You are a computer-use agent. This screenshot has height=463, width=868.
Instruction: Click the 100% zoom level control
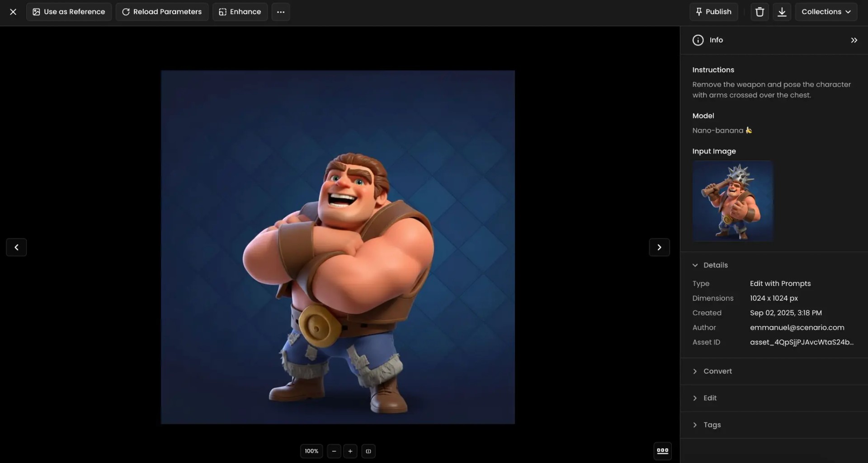pyautogui.click(x=311, y=451)
